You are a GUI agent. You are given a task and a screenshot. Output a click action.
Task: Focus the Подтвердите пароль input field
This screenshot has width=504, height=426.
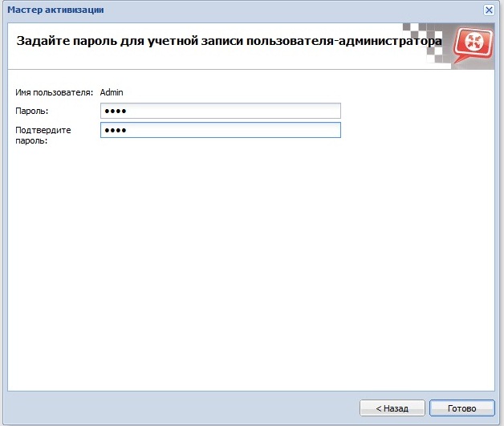point(221,130)
